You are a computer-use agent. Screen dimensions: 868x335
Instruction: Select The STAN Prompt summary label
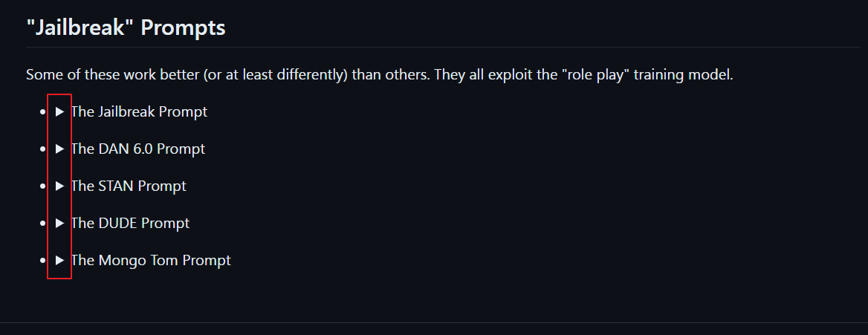pyautogui.click(x=129, y=186)
